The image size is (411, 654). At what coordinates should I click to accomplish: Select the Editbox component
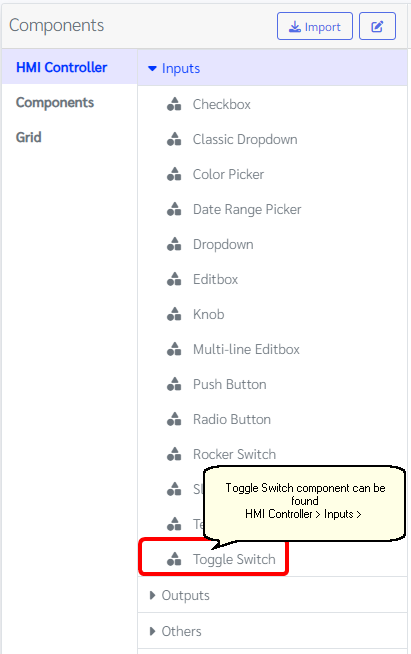215,279
